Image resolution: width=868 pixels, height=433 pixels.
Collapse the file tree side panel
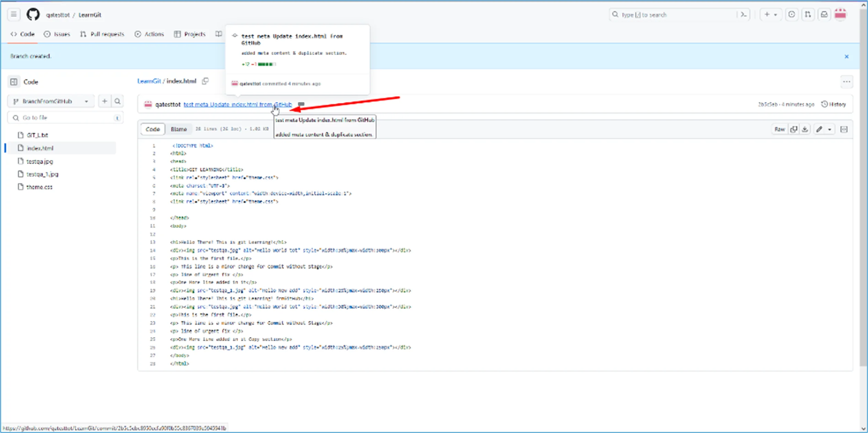click(14, 82)
